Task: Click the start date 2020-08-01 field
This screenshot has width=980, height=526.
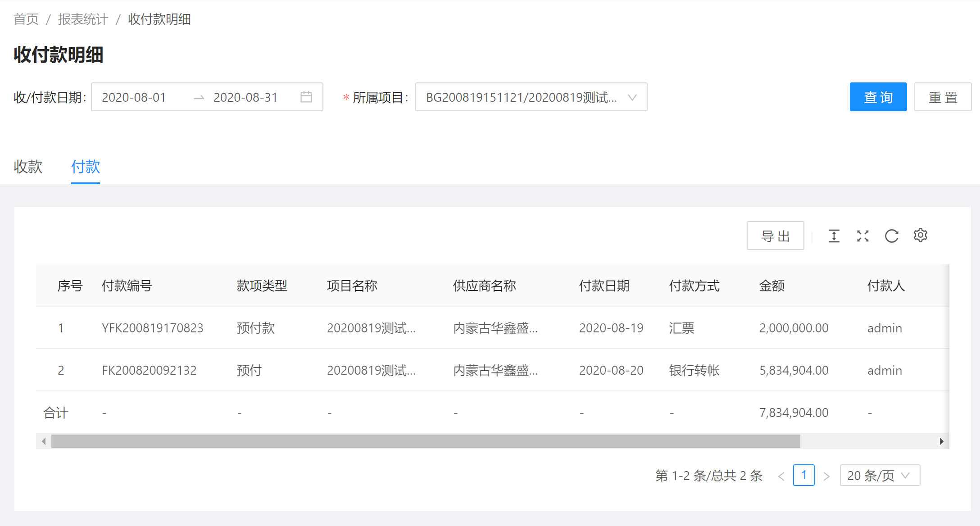Action: (x=134, y=97)
